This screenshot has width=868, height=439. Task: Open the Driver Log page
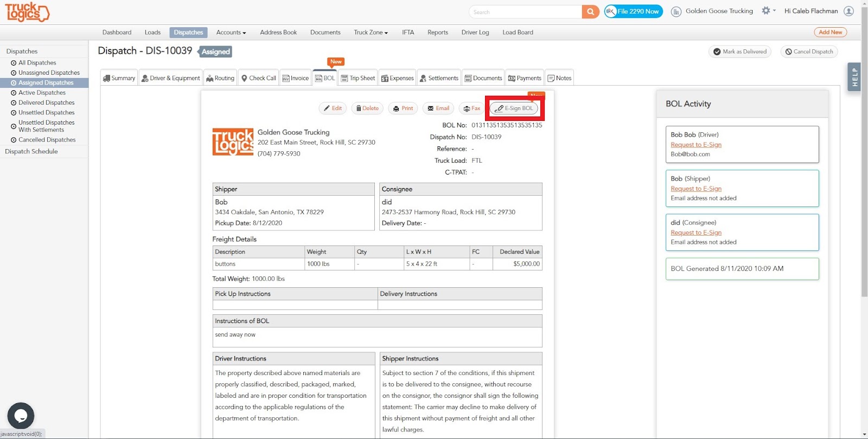pyautogui.click(x=475, y=33)
